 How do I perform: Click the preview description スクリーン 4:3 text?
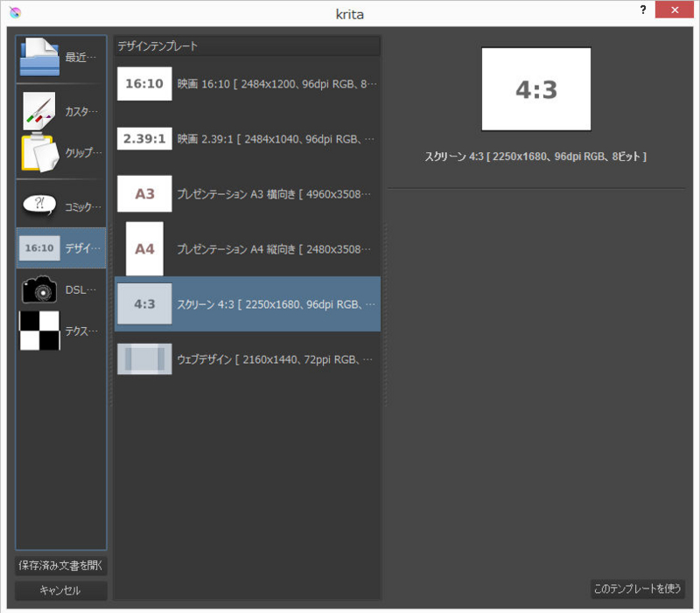[535, 157]
